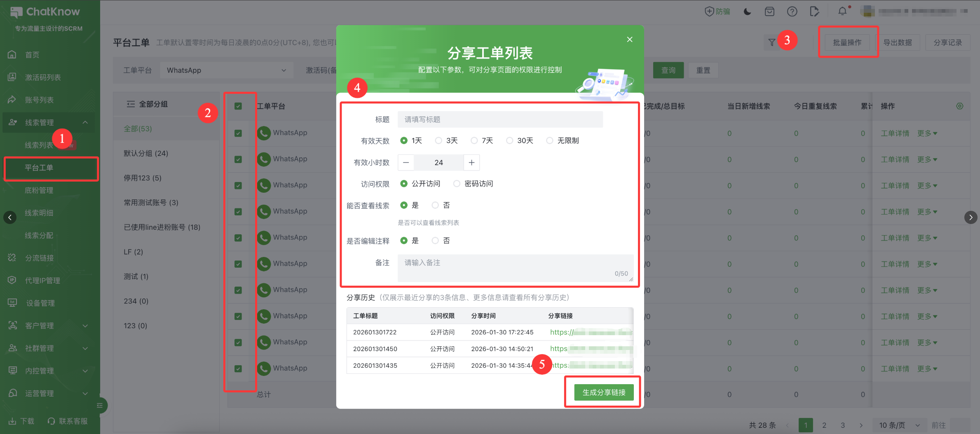Toggle the select-all checkbox in table header
Viewport: 980px width, 434px height.
tap(238, 106)
